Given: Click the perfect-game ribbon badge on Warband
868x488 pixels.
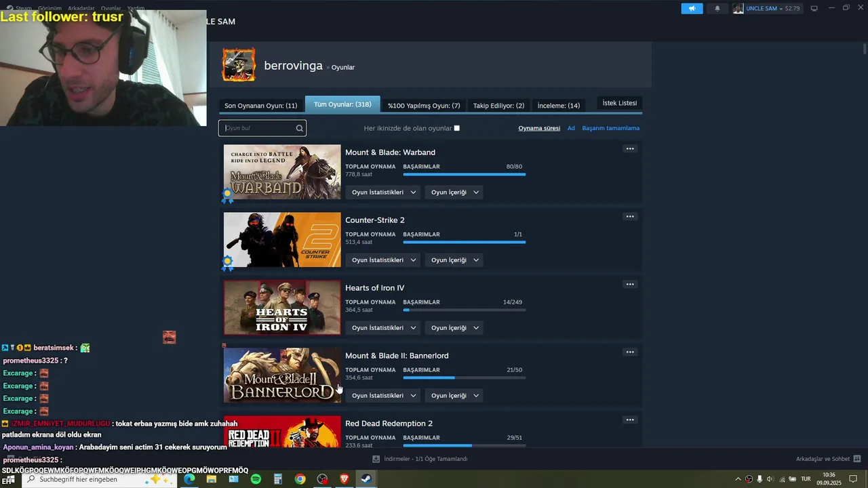Looking at the screenshot, I should pos(228,195).
